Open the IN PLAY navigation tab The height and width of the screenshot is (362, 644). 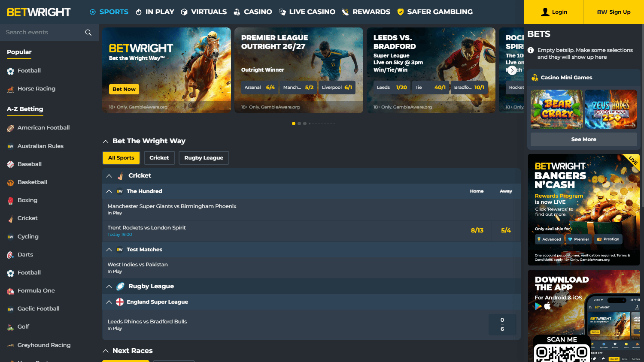pos(155,12)
